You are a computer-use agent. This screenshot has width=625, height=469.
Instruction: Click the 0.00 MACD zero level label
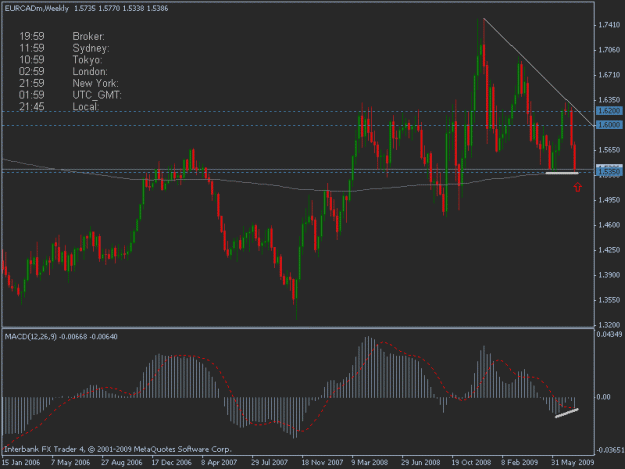[x=605, y=397]
